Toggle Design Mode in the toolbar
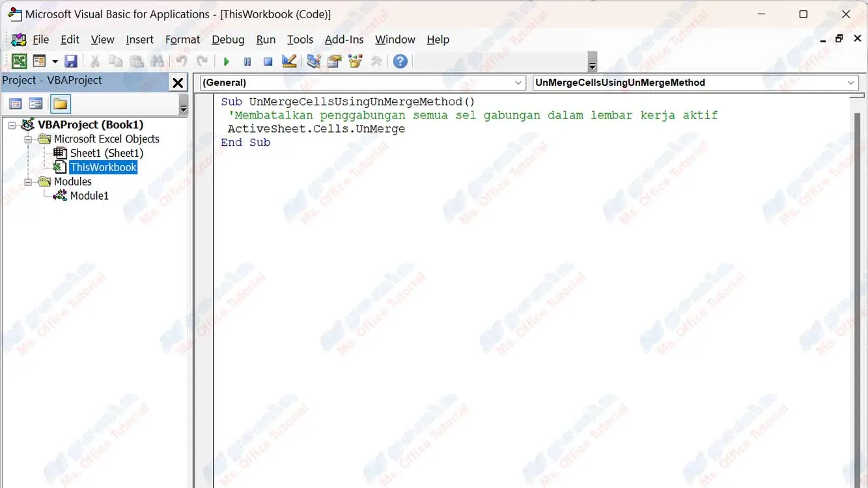This screenshot has height=488, width=868. (289, 61)
